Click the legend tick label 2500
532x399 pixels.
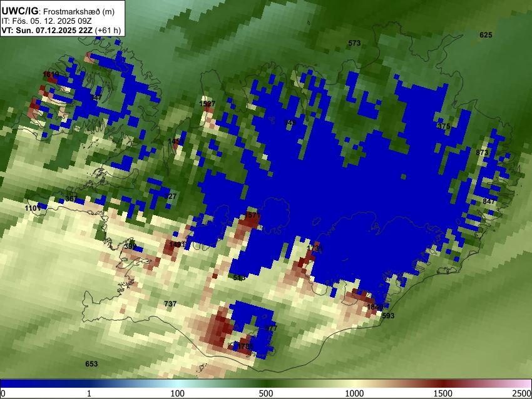(522, 393)
